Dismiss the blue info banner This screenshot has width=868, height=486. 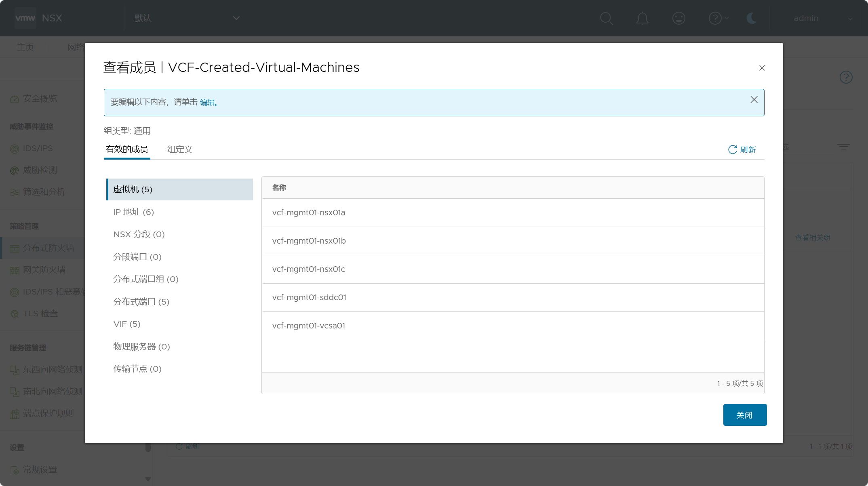754,100
